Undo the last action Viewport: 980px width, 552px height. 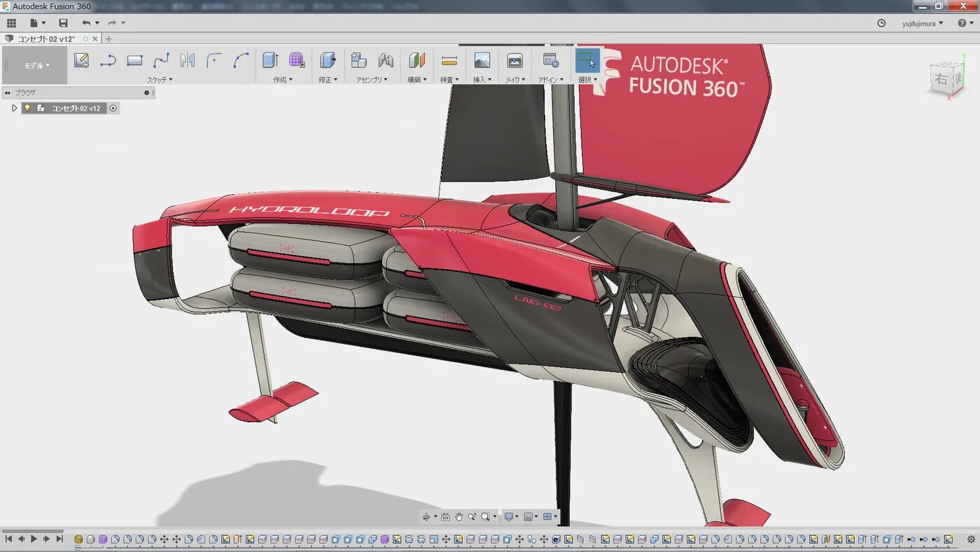[x=85, y=23]
